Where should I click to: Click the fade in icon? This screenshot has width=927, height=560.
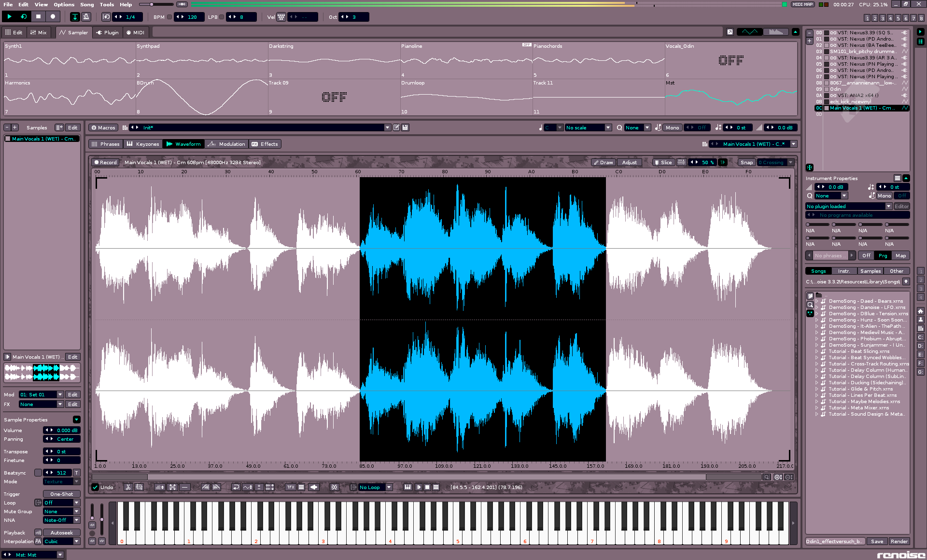click(205, 487)
